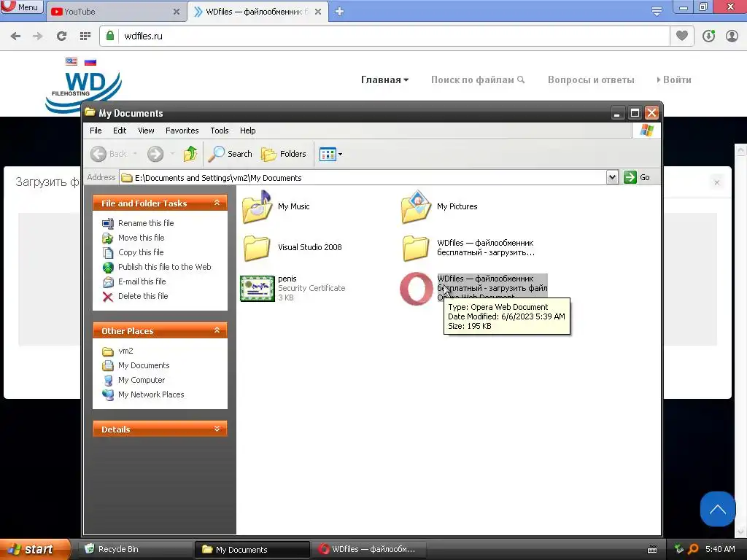The height and width of the screenshot is (560, 747).
Task: Open the Opera Menu button
Action: coord(22,7)
